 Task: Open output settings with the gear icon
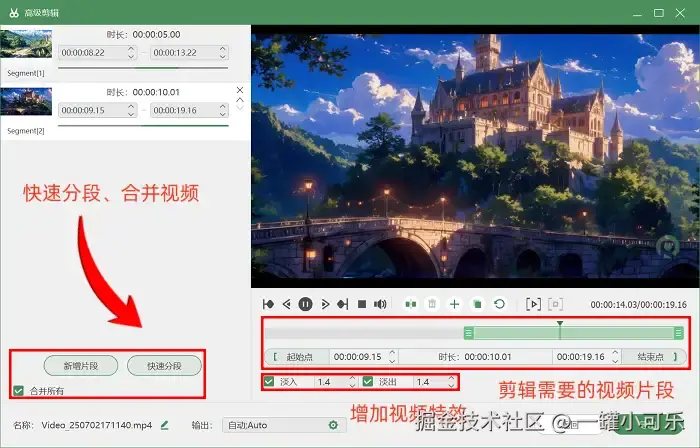333,425
